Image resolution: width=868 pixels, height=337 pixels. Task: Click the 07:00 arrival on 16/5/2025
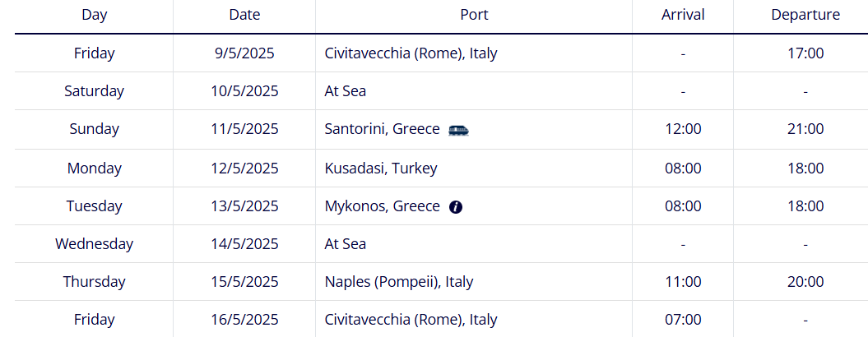[x=683, y=320]
